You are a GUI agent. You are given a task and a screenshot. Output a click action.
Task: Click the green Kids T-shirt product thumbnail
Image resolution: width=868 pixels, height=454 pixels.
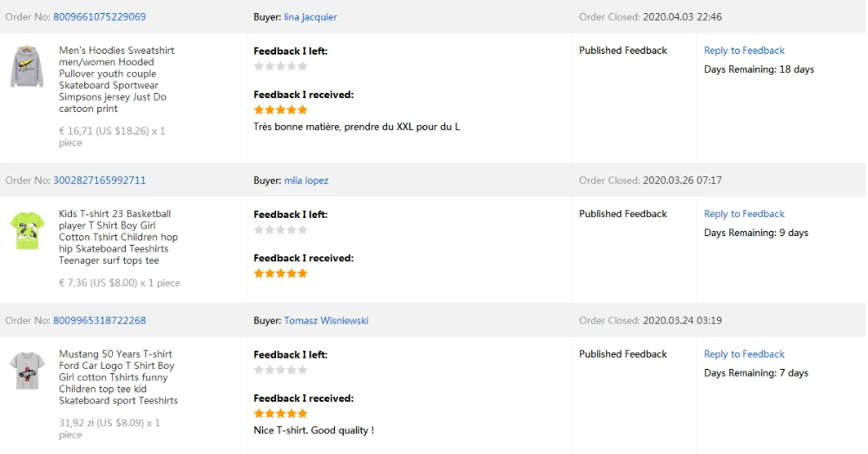[x=27, y=230]
